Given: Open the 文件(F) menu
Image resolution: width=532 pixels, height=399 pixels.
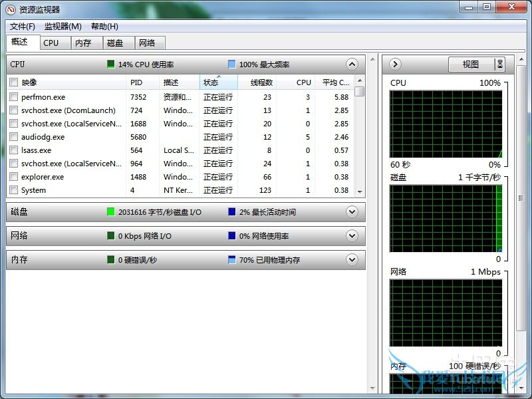Looking at the screenshot, I should 23,27.
